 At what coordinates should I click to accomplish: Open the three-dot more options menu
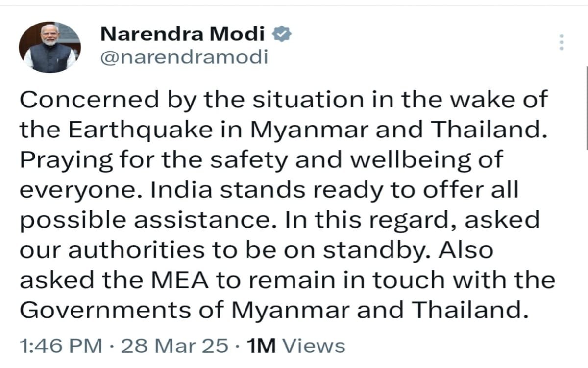click(562, 43)
